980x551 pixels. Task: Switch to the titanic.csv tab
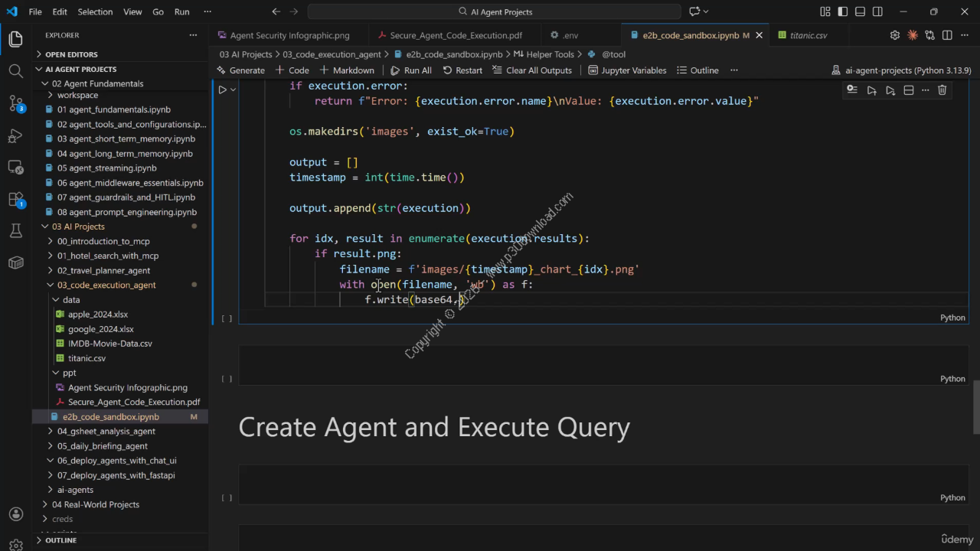(x=808, y=35)
